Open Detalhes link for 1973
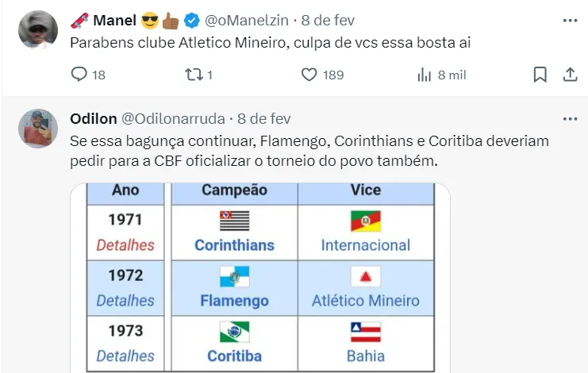The width and height of the screenshot is (588, 373). [x=125, y=356]
